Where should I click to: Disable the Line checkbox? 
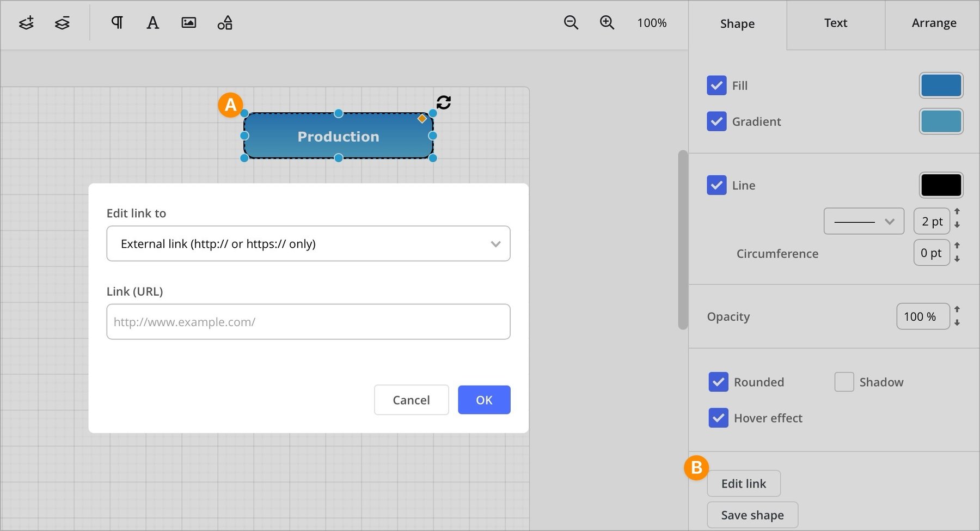716,185
